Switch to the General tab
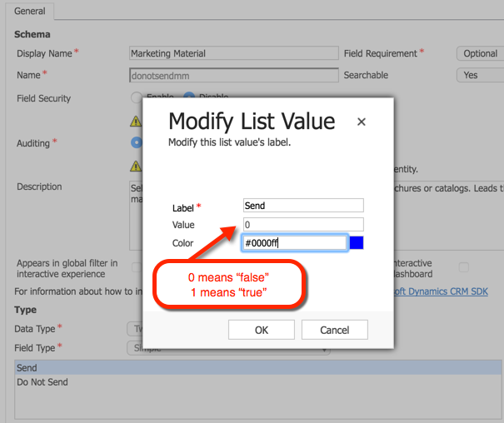 28,12
